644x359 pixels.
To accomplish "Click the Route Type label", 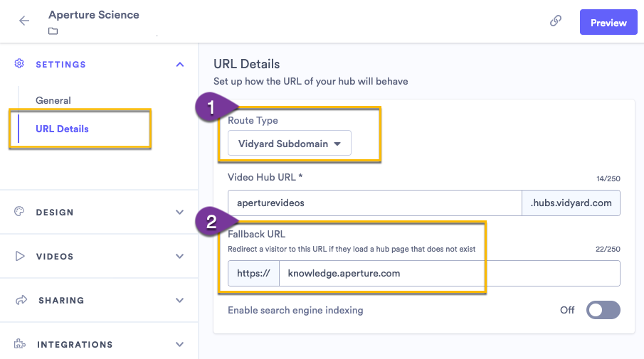I will coord(253,121).
